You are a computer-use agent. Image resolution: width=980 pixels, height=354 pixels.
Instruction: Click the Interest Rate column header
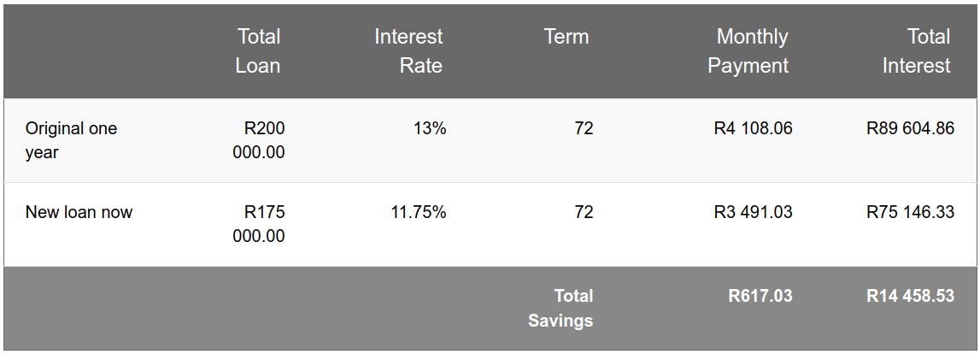tap(408, 50)
